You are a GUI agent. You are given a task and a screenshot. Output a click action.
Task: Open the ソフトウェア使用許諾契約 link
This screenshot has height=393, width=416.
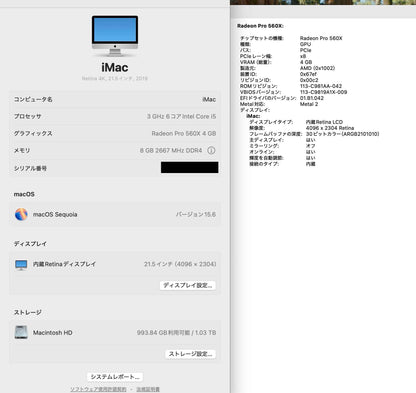click(98, 389)
